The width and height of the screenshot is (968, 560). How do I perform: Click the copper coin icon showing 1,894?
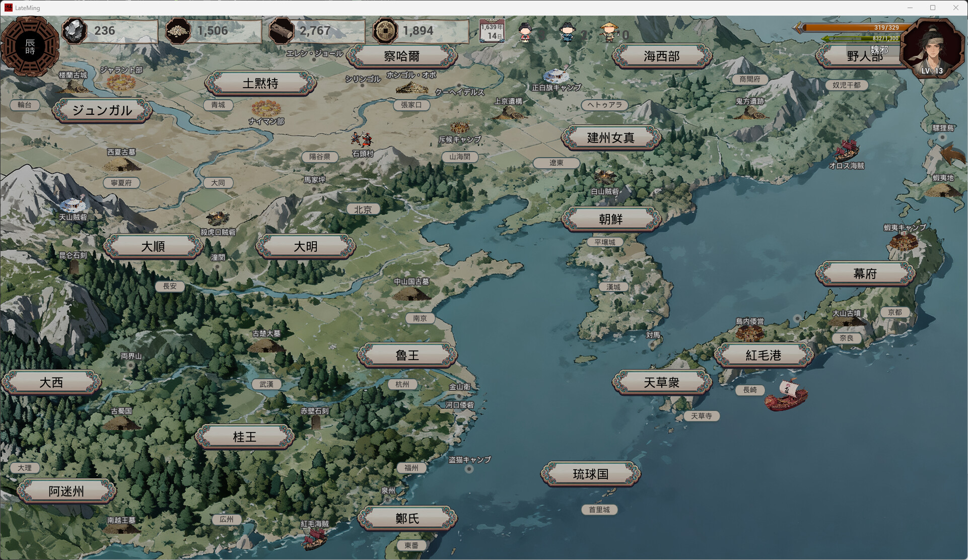click(385, 31)
